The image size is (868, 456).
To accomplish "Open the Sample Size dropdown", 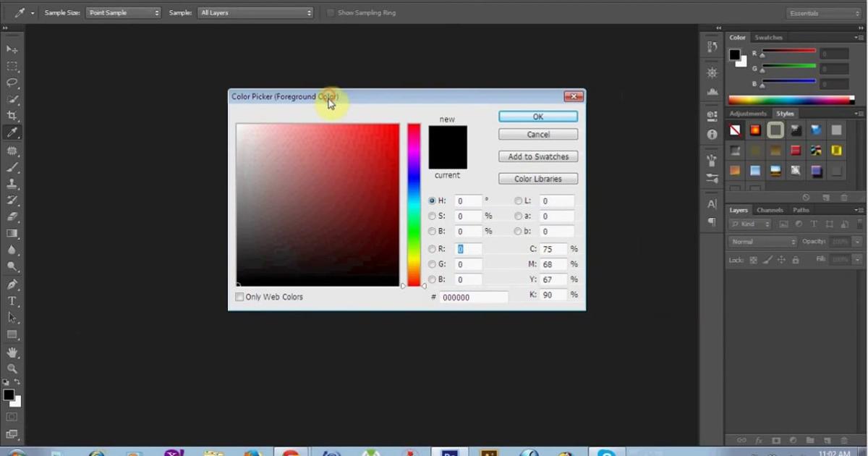I will coord(123,12).
